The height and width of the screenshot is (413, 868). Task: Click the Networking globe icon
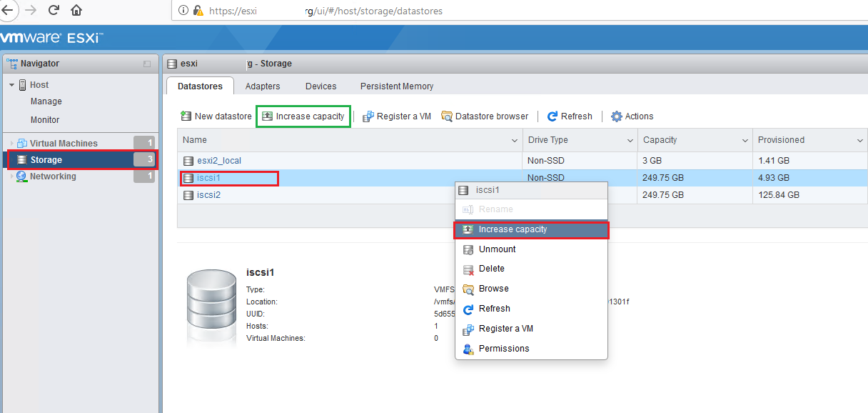click(21, 176)
